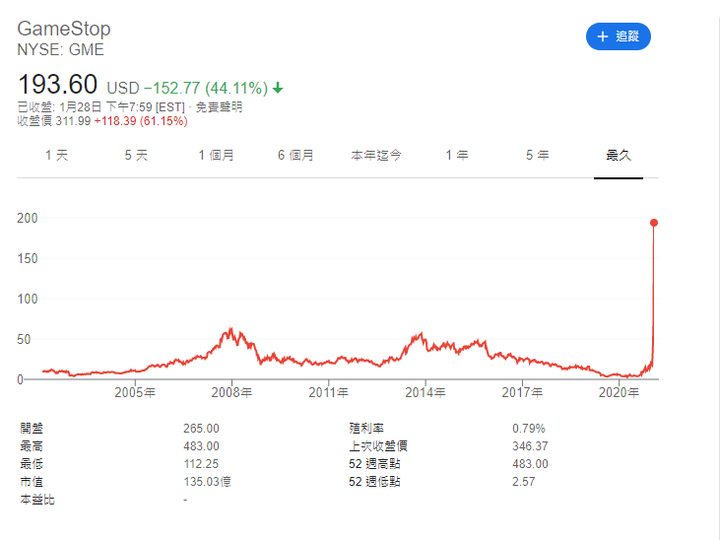
Task: Click the 2017年 x-axis label
Action: pos(522,392)
